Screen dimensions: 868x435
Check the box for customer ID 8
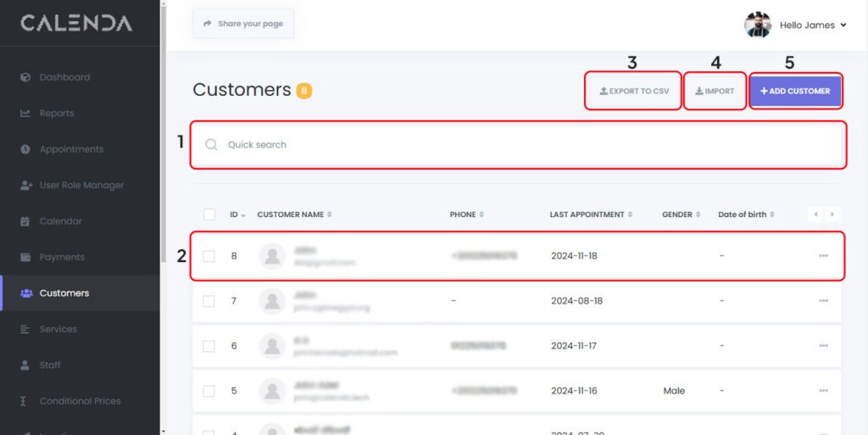209,256
